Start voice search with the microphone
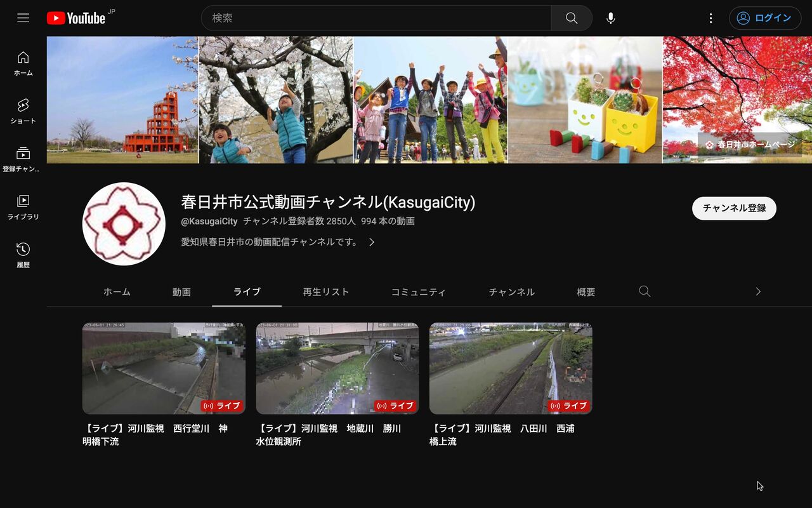This screenshot has height=508, width=812. [610, 18]
